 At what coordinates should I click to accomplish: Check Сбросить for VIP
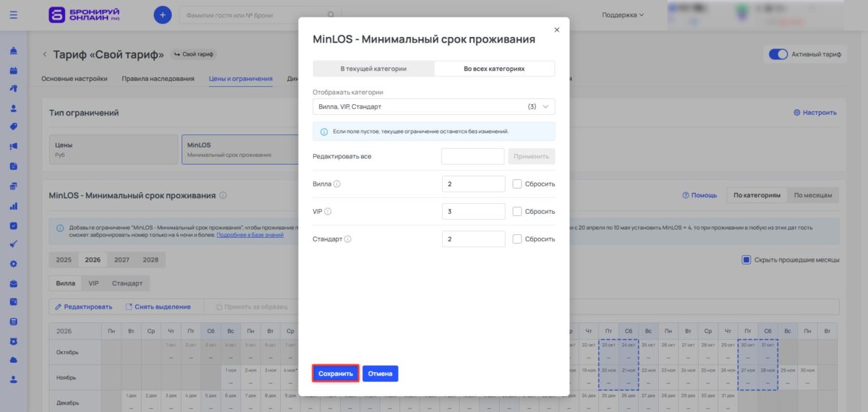(517, 211)
